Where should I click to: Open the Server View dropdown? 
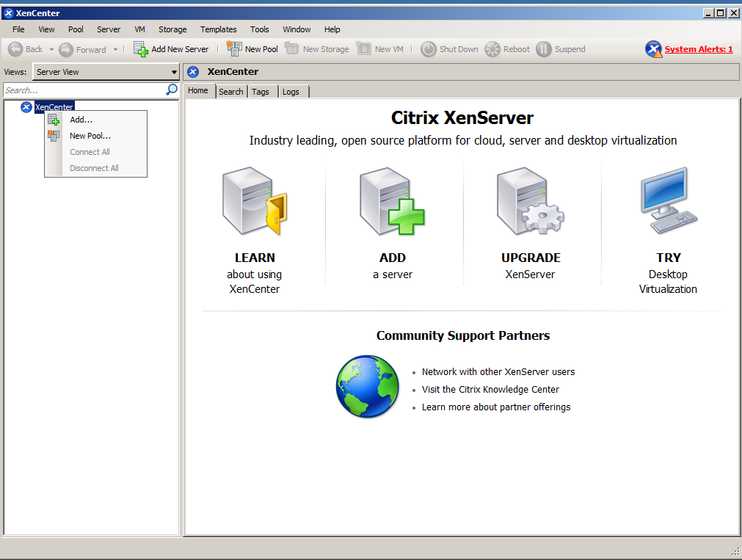(x=173, y=71)
